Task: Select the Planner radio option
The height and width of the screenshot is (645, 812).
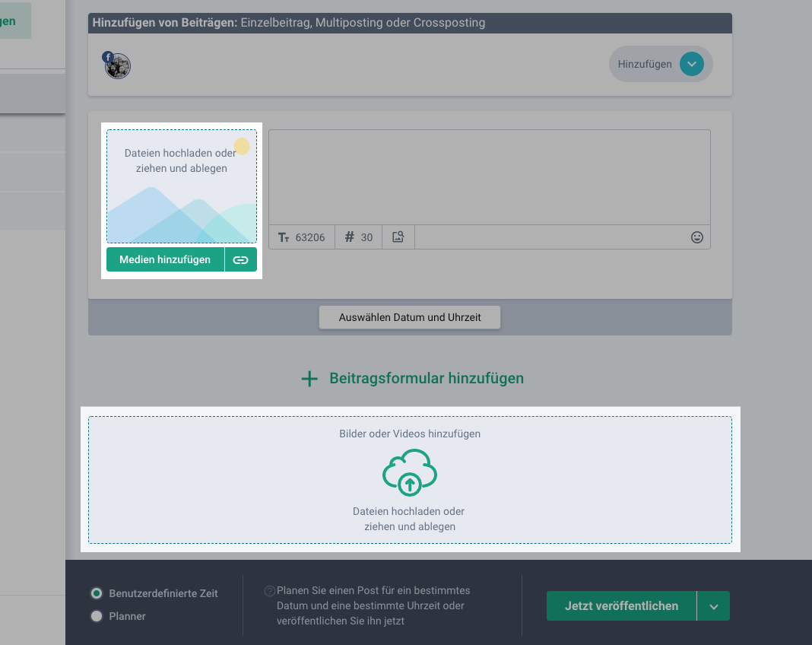Action: pos(97,616)
